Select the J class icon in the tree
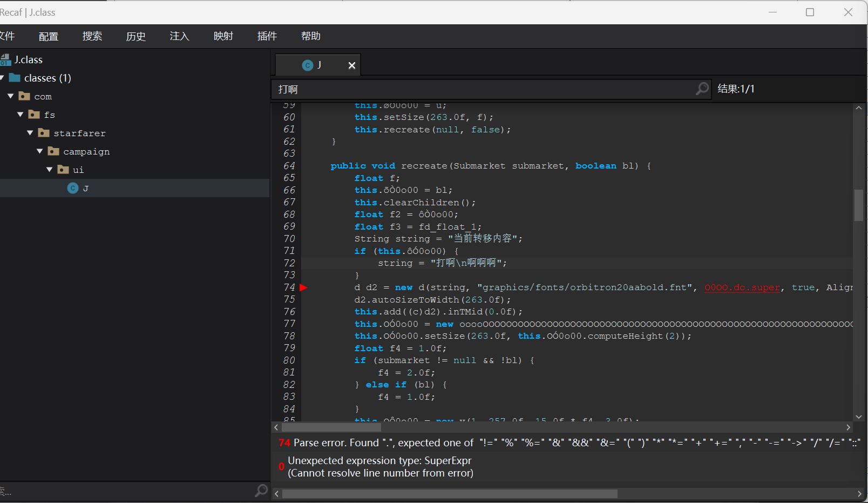The image size is (868, 503). tap(73, 188)
